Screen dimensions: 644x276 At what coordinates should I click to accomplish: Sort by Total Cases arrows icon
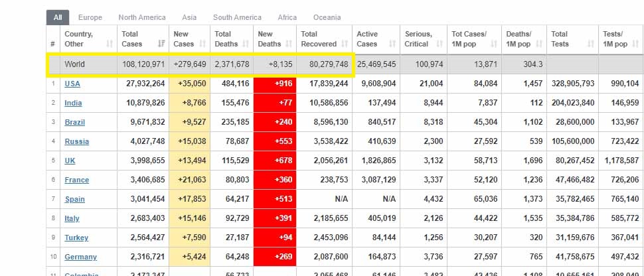click(x=161, y=44)
